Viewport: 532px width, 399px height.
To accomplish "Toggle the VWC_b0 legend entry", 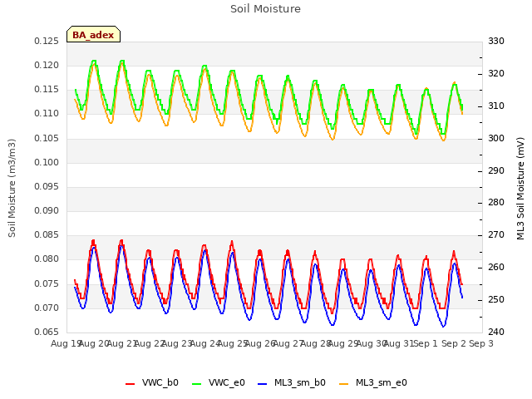I will 152,382.
